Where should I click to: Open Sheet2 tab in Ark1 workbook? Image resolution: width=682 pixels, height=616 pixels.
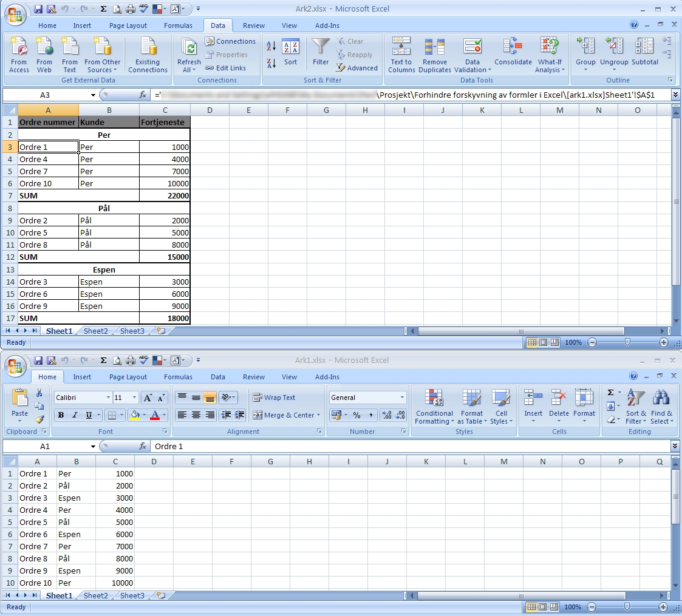(95, 595)
